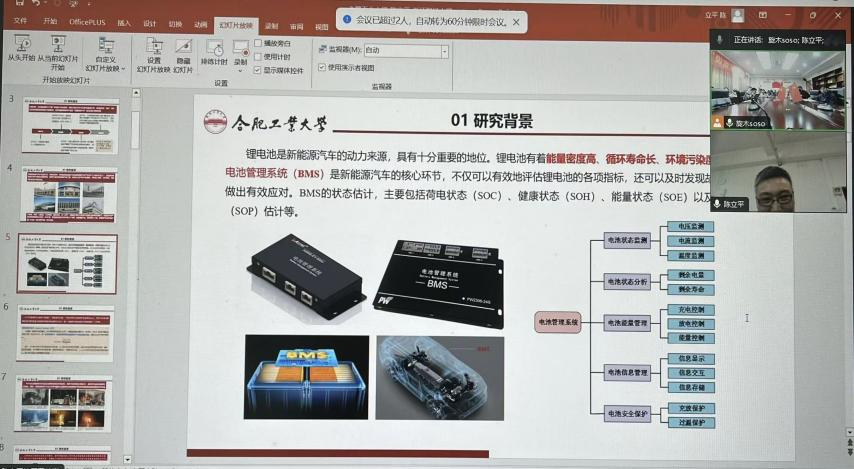Click the Hide Slide (隐藏幻灯片) icon
This screenshot has width=854, height=469.
coord(183,51)
